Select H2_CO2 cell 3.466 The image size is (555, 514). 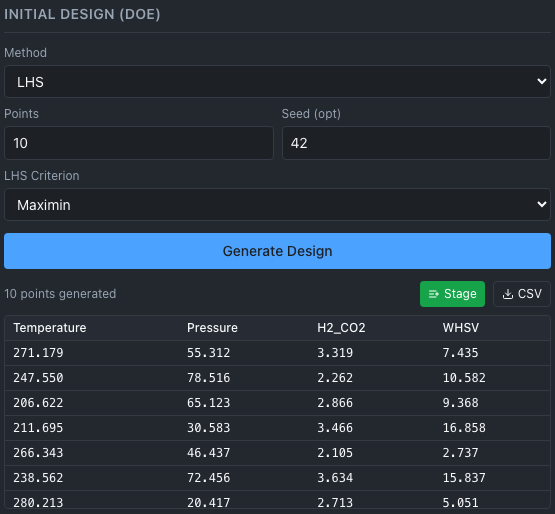point(335,428)
